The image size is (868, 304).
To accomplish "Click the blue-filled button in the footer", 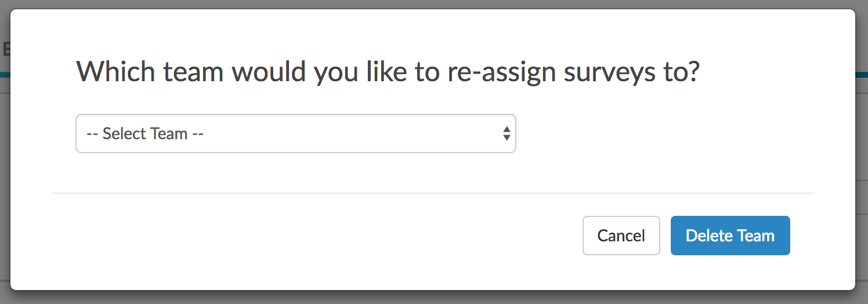I will (730, 236).
